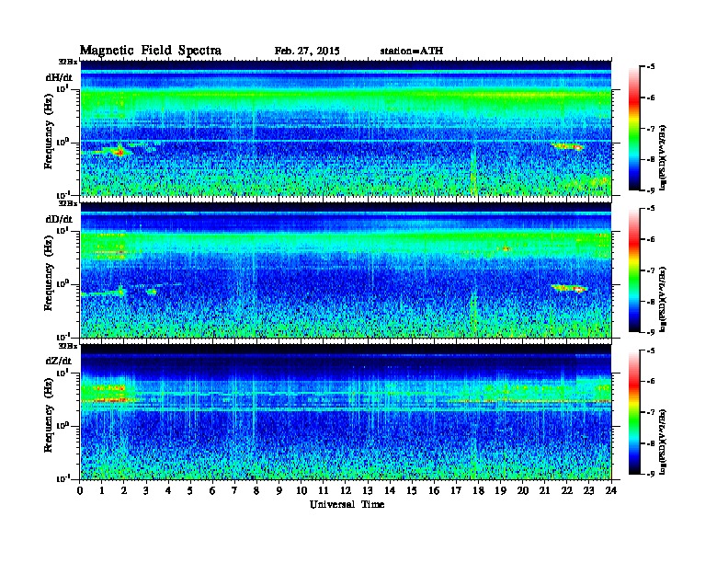Click the log(PSD) units label beside dH/dt colorbar
This screenshot has width=728, height=563.
664,157
